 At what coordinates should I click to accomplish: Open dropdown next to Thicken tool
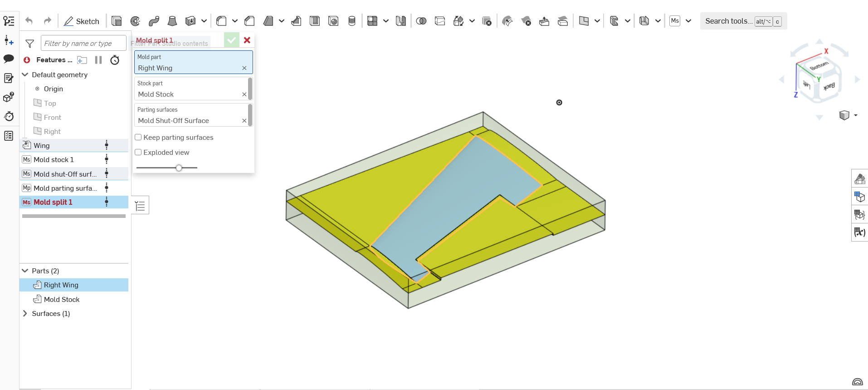point(204,21)
